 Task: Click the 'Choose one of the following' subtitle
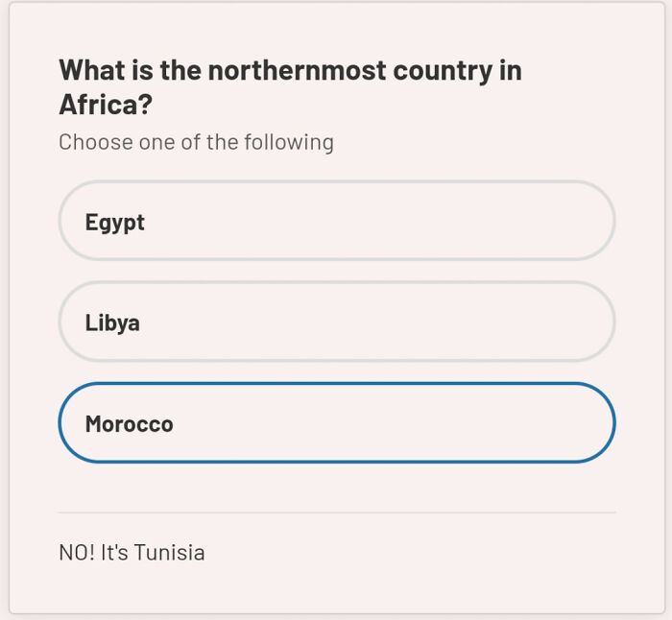click(196, 142)
